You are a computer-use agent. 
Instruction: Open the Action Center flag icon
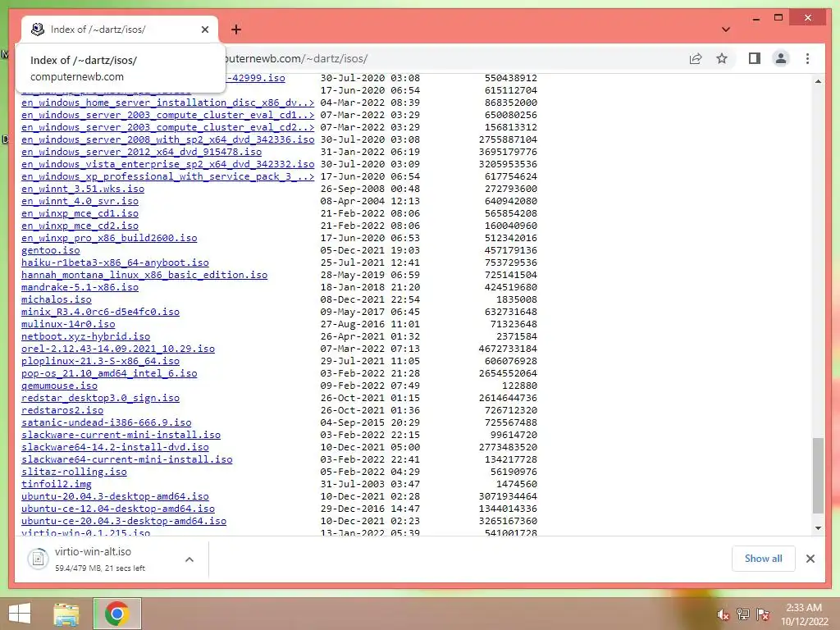[763, 614]
